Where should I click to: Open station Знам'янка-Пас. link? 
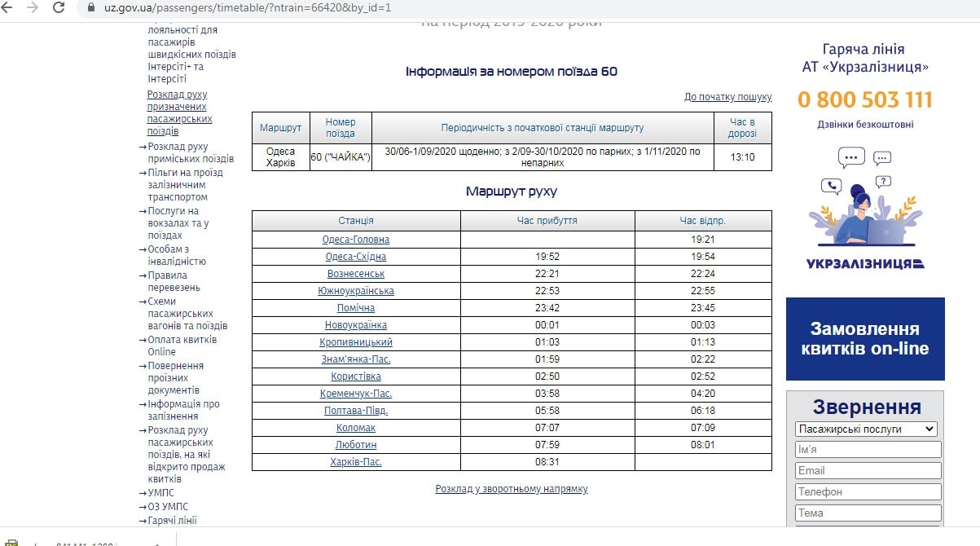[356, 359]
